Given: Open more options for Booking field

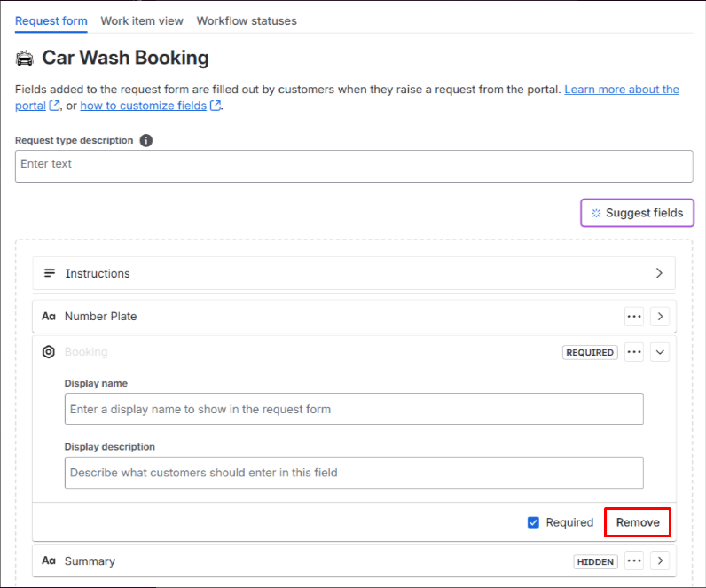Looking at the screenshot, I should pos(633,352).
